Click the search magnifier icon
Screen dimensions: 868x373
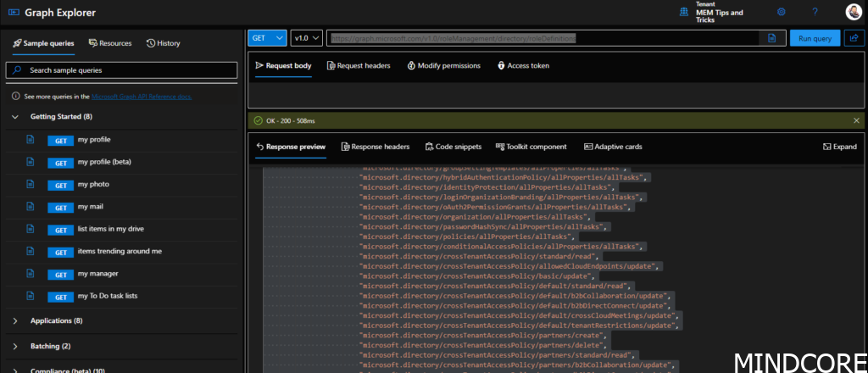click(17, 70)
